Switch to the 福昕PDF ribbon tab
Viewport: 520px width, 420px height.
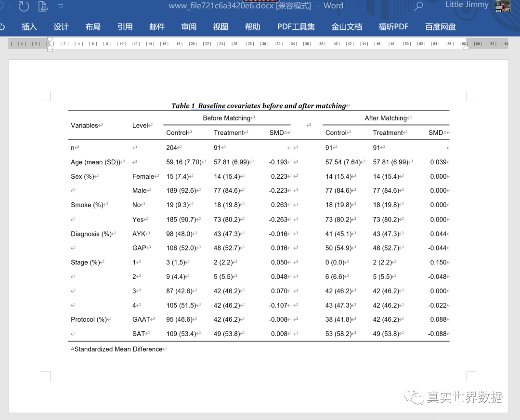pyautogui.click(x=394, y=27)
